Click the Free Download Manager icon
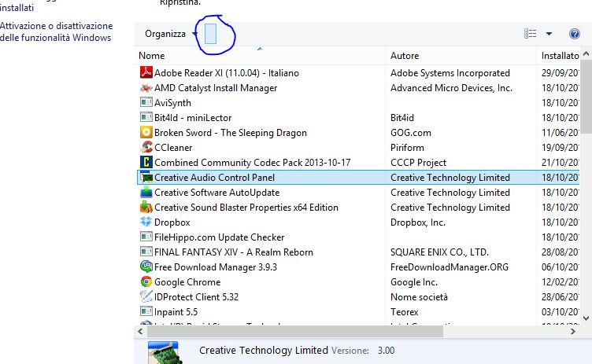592x364 pixels. (146, 267)
